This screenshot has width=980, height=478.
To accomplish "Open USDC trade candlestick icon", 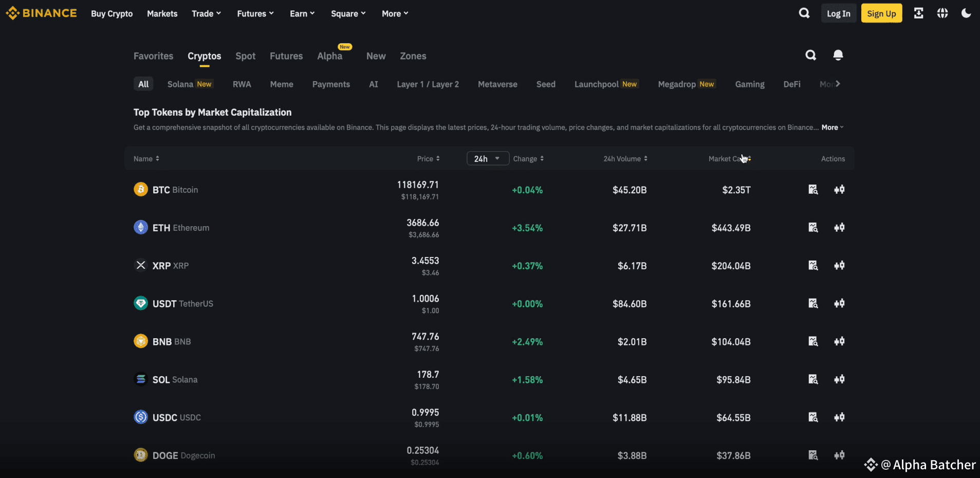I will [839, 417].
